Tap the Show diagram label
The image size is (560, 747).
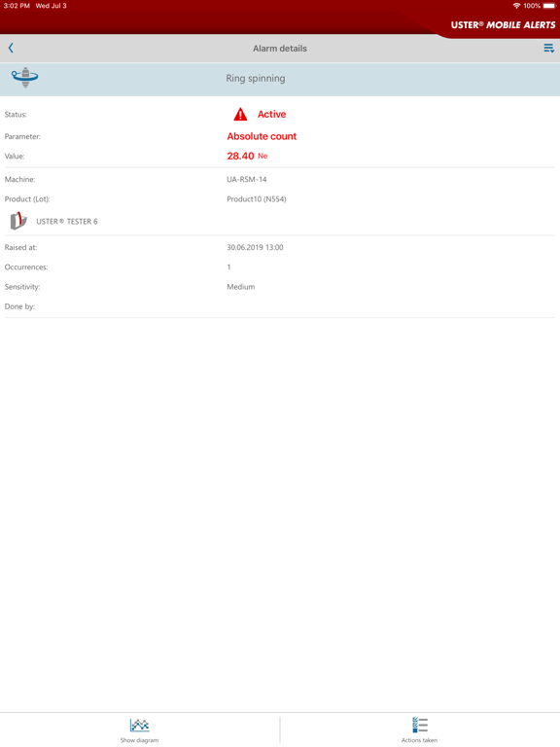point(139,740)
